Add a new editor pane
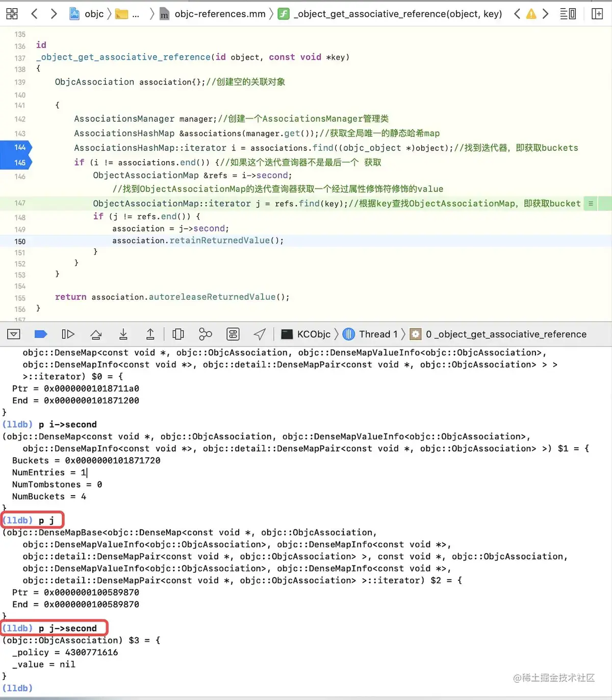Image resolution: width=612 pixels, height=700 pixels. pyautogui.click(x=597, y=14)
